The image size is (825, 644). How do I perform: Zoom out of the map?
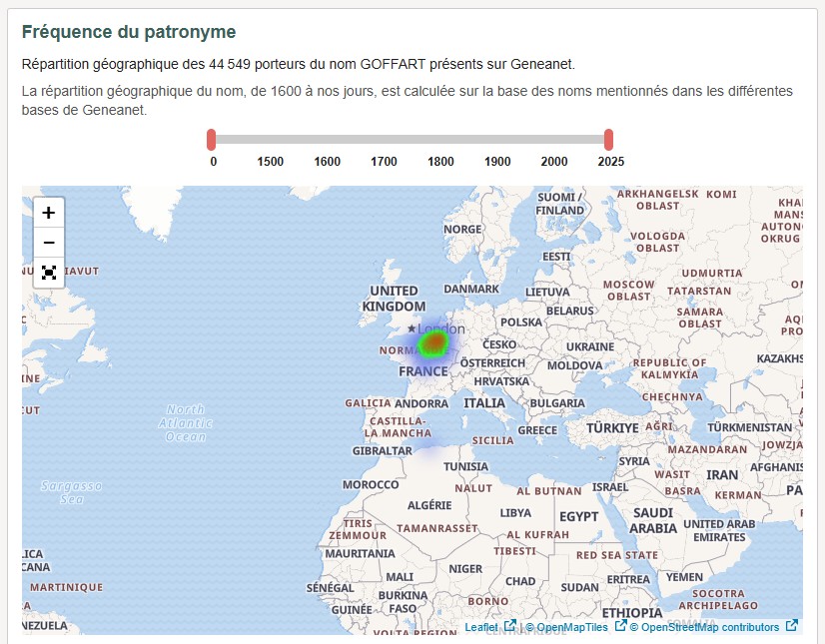49,243
